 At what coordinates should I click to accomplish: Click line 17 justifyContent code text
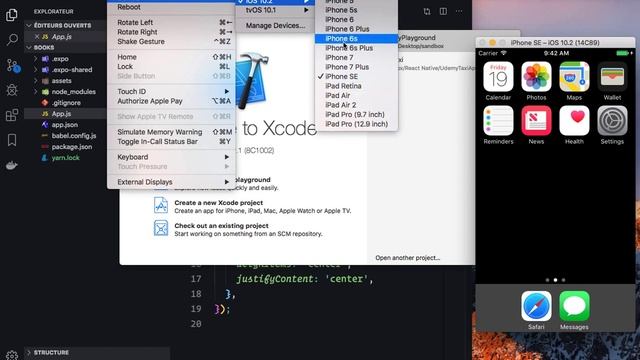[x=305, y=279]
